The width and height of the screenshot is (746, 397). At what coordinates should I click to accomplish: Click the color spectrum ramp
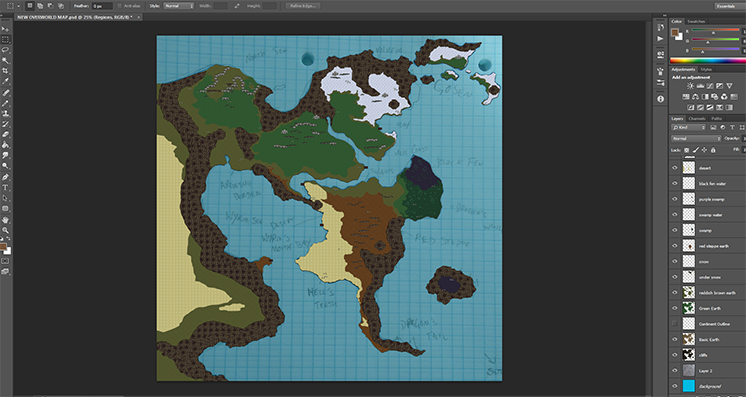tap(707, 60)
